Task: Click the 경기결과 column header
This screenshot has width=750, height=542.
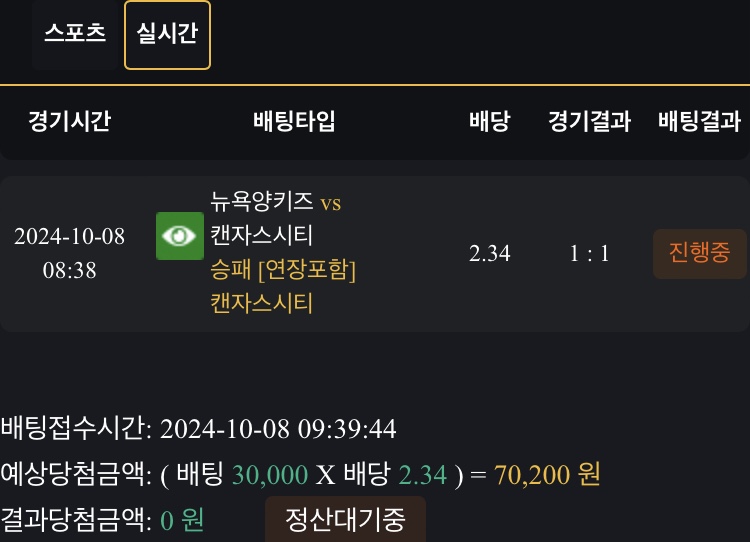Action: point(589,122)
